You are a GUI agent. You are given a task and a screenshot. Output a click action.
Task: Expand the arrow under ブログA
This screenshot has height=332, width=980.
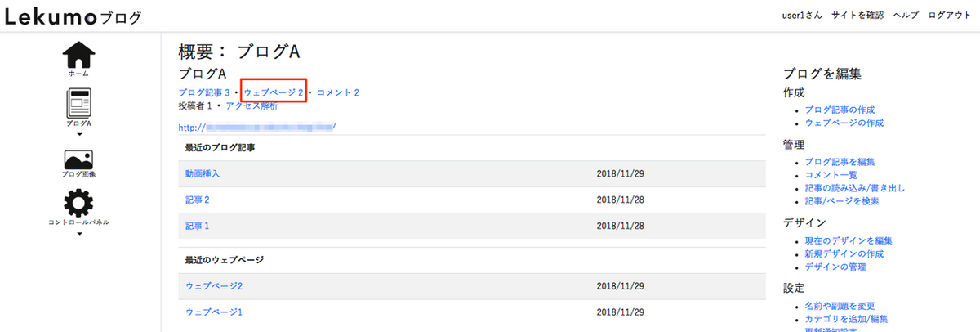[x=79, y=134]
